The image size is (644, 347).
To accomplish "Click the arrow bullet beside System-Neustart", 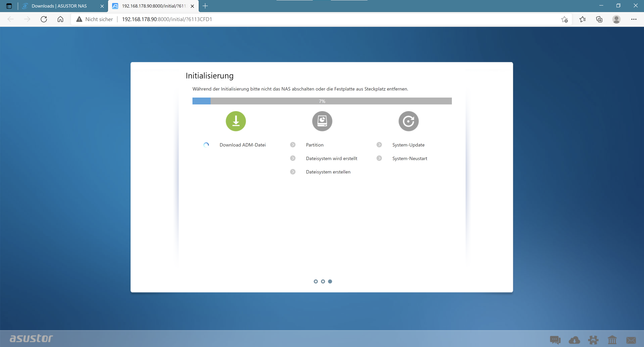I will click(379, 158).
